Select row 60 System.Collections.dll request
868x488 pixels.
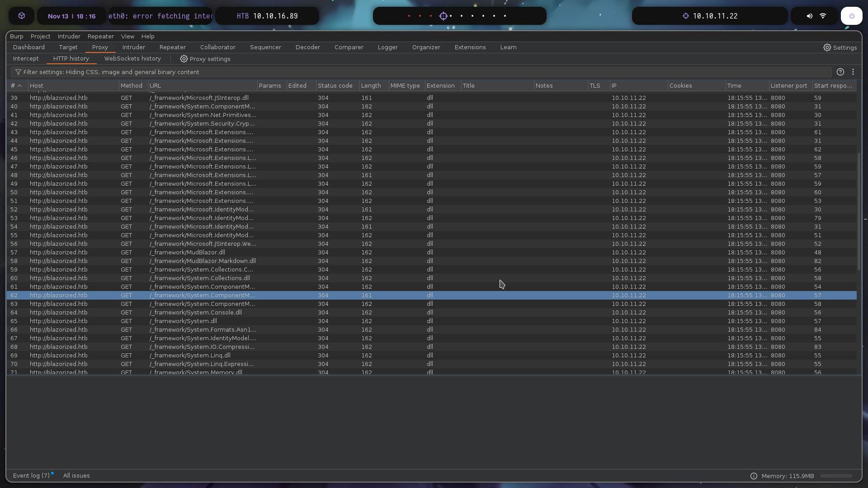[431, 278]
